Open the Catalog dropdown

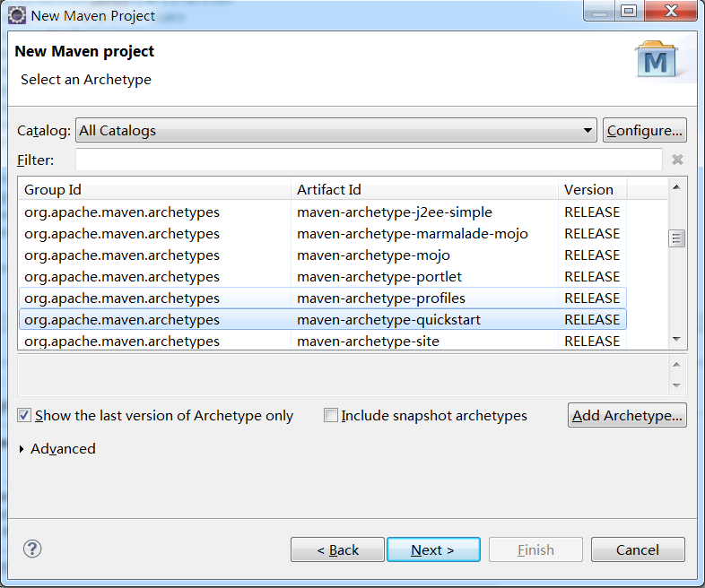[335, 130]
